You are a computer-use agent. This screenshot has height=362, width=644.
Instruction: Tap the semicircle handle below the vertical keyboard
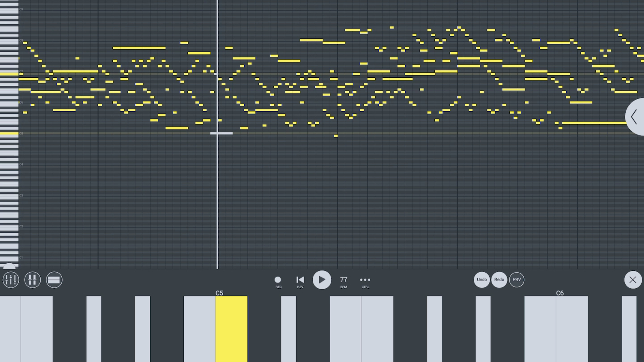coord(9,266)
